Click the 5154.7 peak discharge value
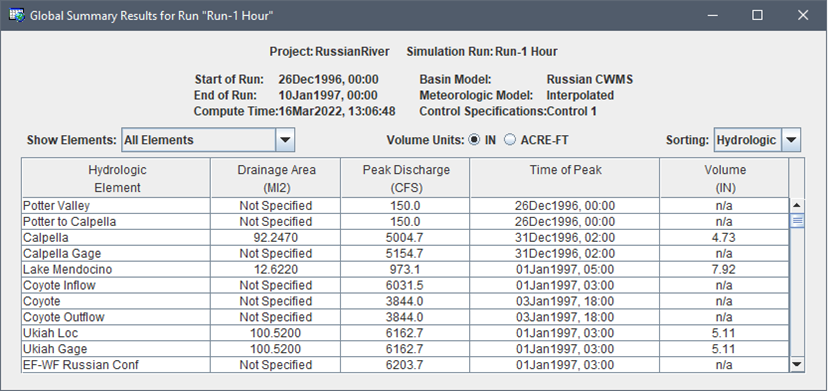The height and width of the screenshot is (391, 830). point(405,253)
